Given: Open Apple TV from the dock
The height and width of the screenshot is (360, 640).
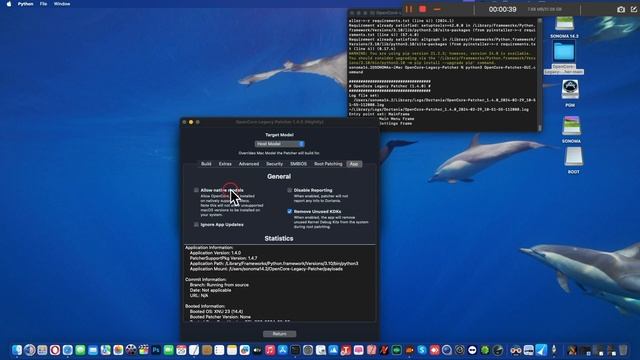Looking at the screenshot, I should [257, 350].
